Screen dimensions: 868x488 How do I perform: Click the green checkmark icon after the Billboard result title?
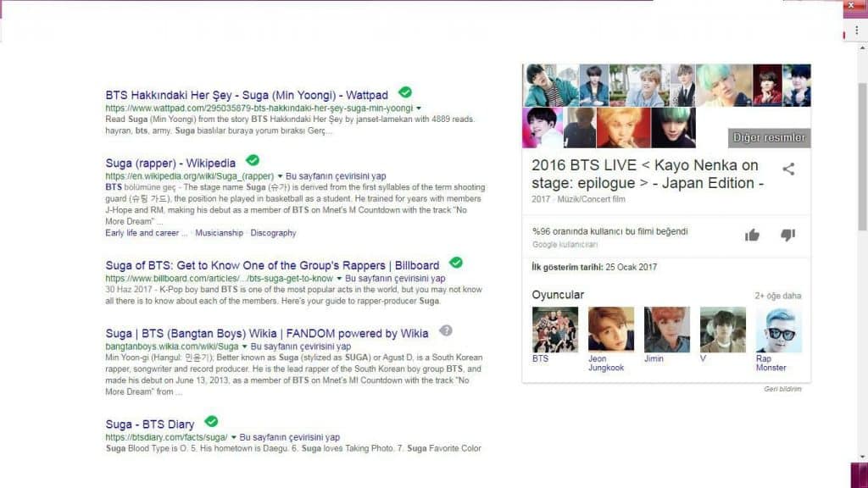point(456,263)
